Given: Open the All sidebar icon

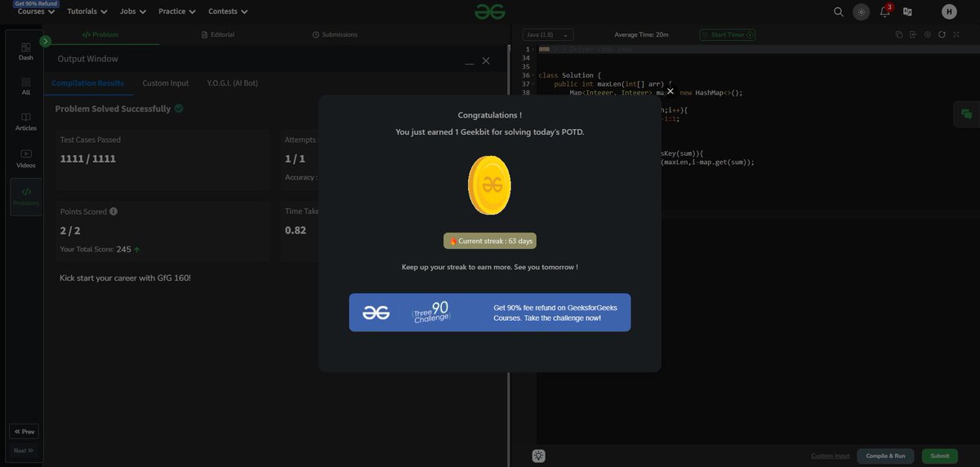Looking at the screenshot, I should point(26,87).
